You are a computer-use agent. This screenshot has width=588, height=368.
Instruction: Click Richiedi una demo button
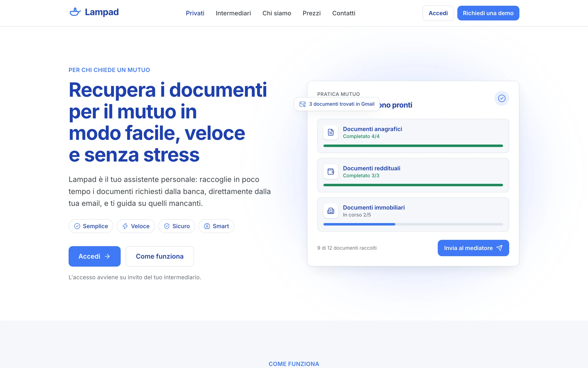pyautogui.click(x=488, y=13)
